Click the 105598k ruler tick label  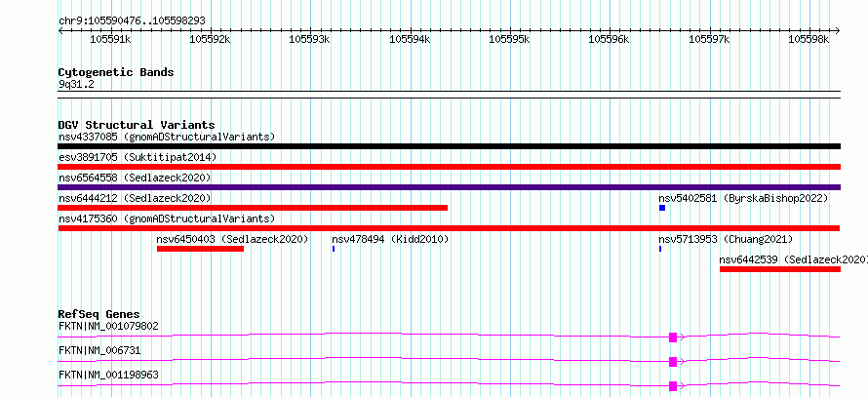(809, 39)
